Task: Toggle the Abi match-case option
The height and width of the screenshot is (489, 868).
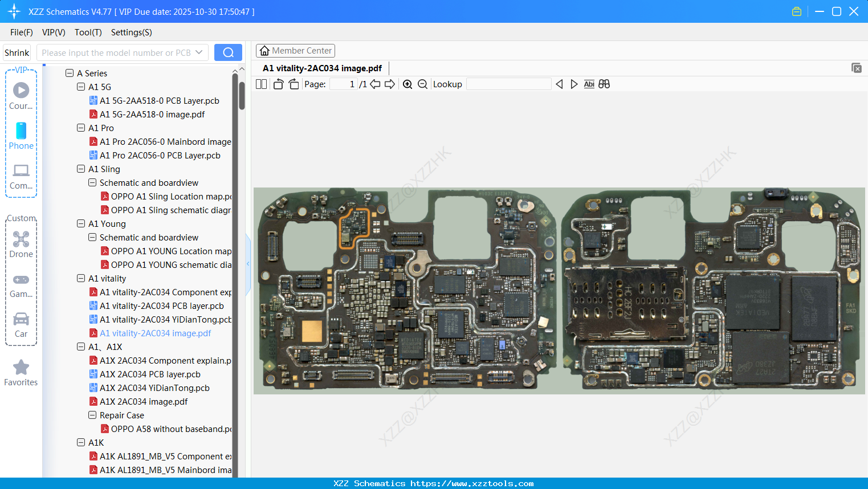Action: (589, 84)
